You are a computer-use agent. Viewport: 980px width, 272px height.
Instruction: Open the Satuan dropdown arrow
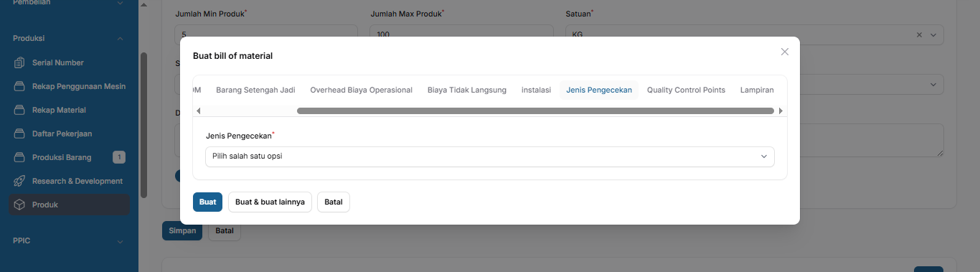933,34
